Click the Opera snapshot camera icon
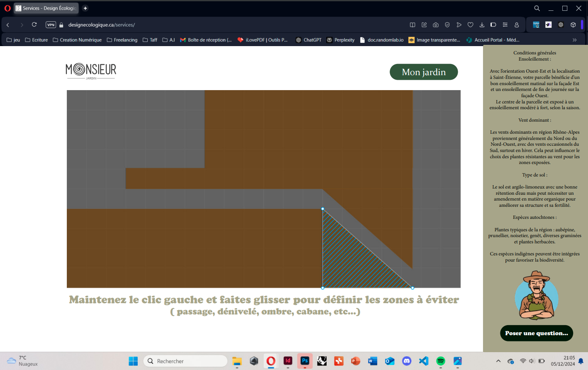The height and width of the screenshot is (370, 588). 436,25
